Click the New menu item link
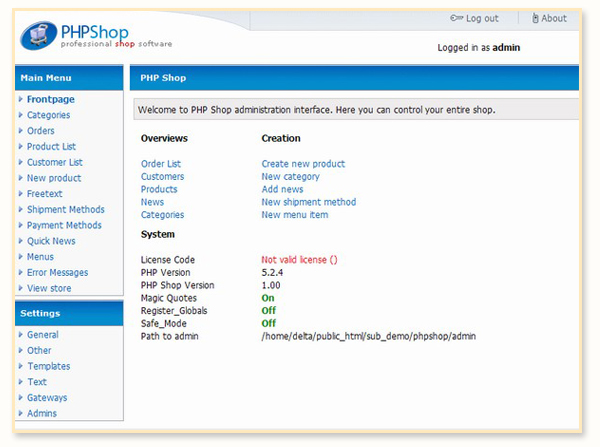The height and width of the screenshot is (447, 600). [295, 215]
